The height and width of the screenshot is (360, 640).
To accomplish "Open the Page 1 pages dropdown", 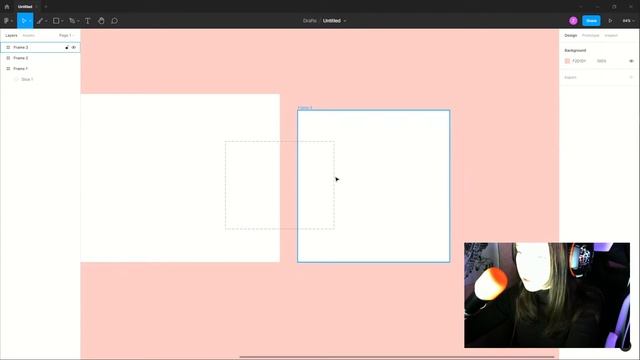I will tap(66, 36).
